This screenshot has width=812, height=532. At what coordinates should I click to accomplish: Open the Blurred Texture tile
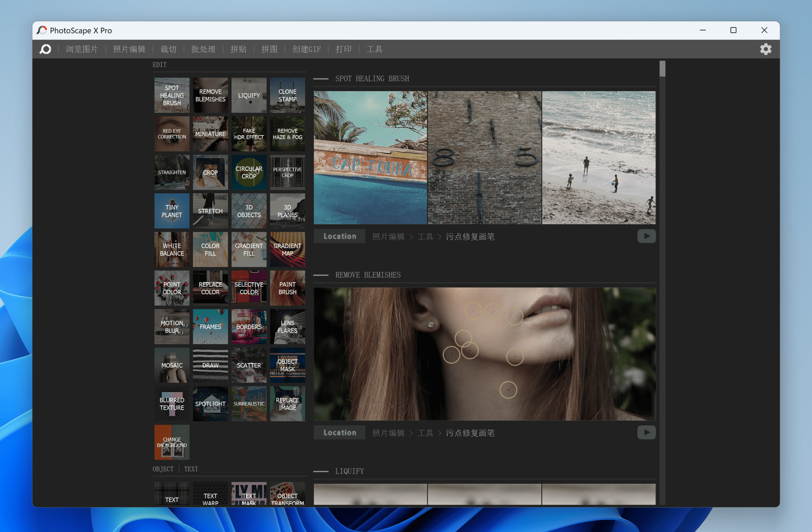[172, 404]
